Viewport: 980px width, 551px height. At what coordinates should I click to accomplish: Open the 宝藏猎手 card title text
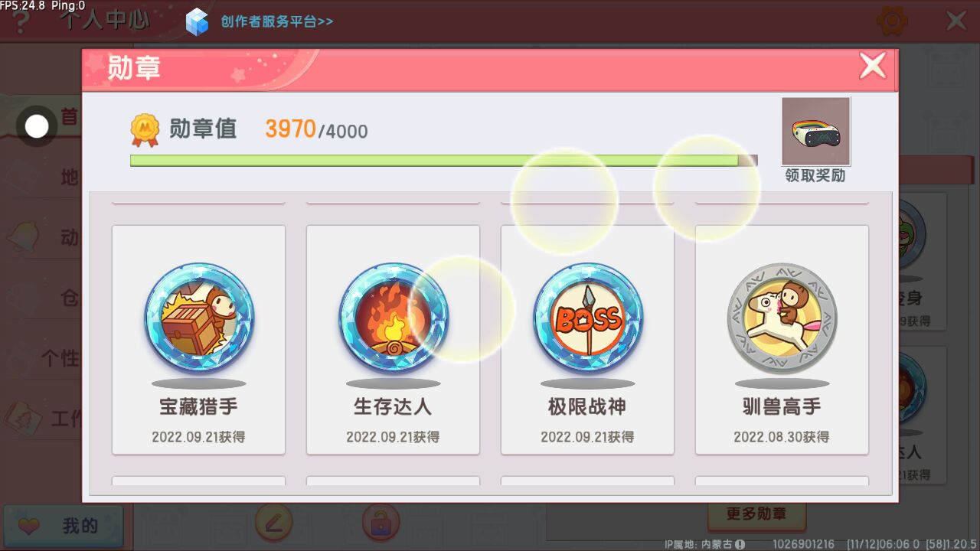tap(199, 406)
